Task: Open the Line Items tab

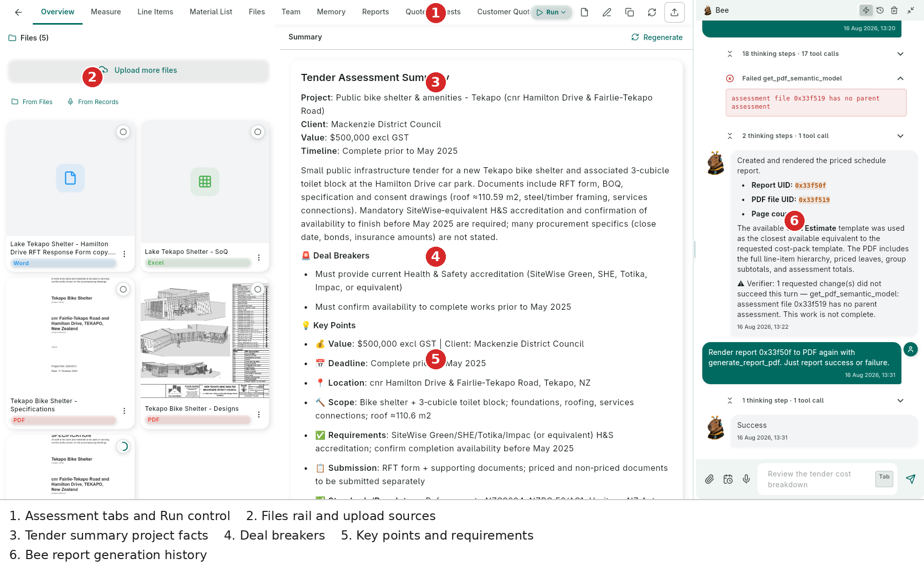Action: [x=155, y=12]
